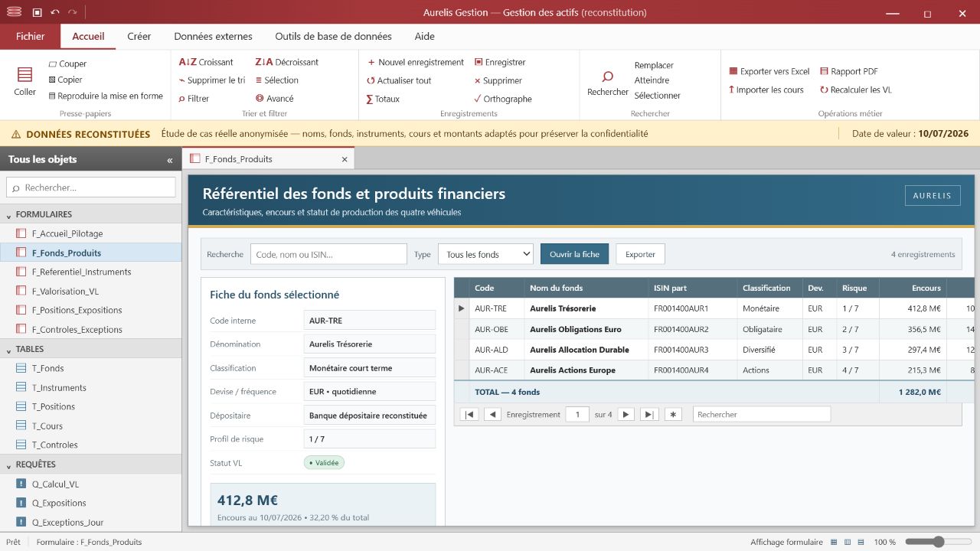Open the Type fund dropdown
The height and width of the screenshot is (551, 980).
(x=485, y=254)
